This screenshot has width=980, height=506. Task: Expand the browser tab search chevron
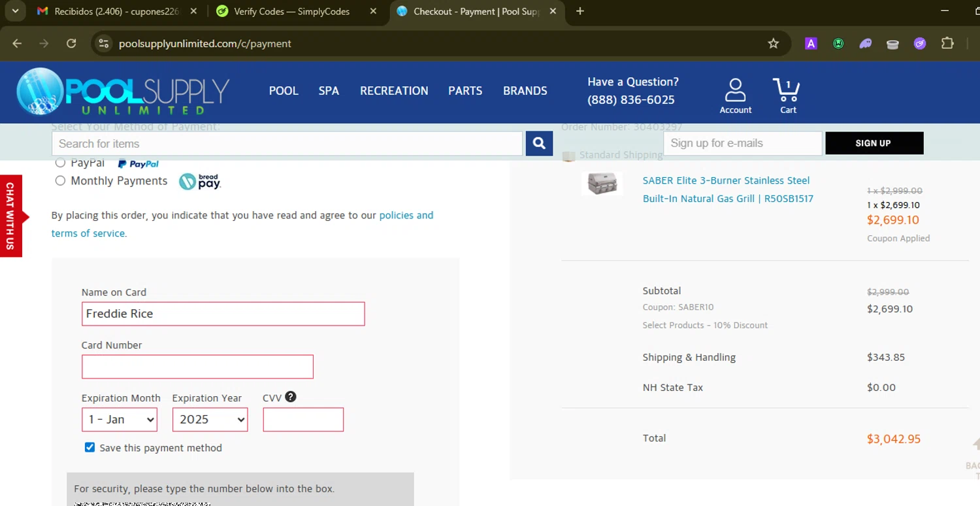[15, 11]
